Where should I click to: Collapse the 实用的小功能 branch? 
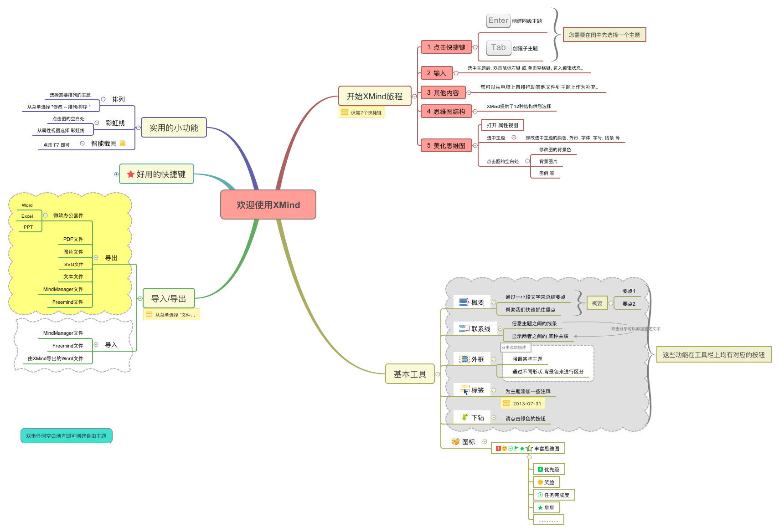point(138,128)
